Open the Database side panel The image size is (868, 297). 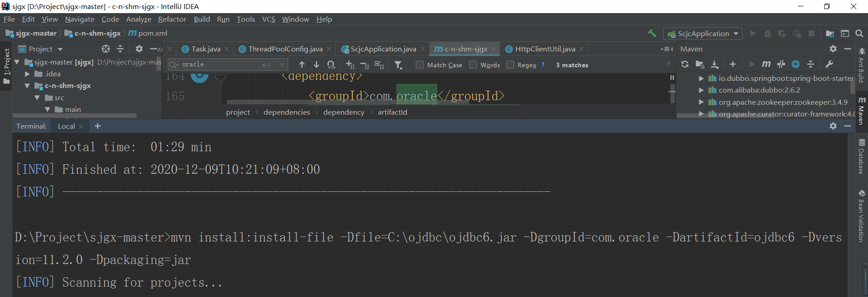[862, 157]
